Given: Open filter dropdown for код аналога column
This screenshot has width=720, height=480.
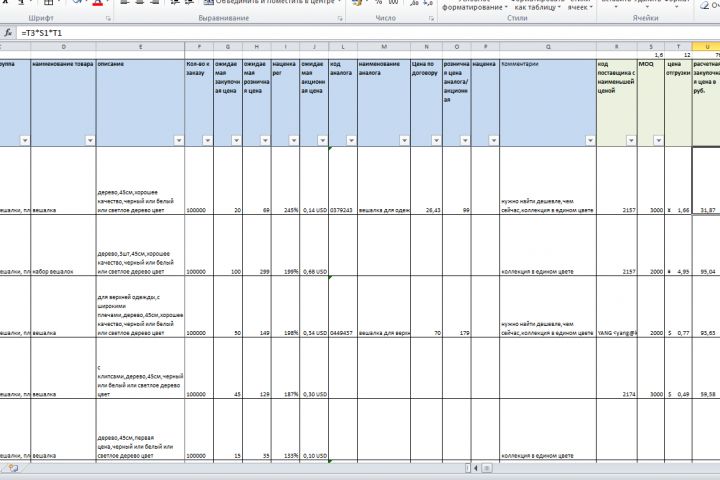Looking at the screenshot, I should (351, 141).
